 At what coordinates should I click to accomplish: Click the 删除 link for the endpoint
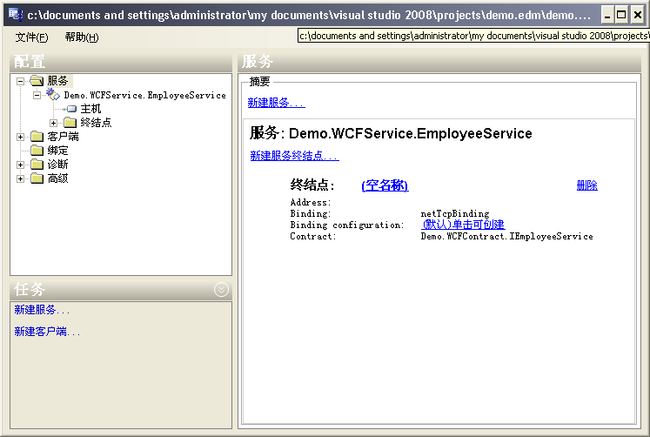(587, 185)
